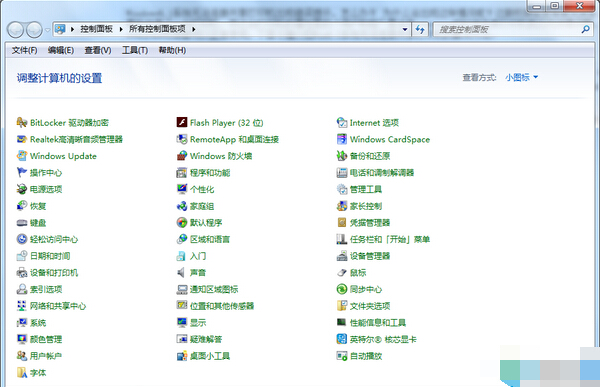The image size is (600, 387).
Task: Click the 显示 monitor icon
Action: [x=182, y=322]
